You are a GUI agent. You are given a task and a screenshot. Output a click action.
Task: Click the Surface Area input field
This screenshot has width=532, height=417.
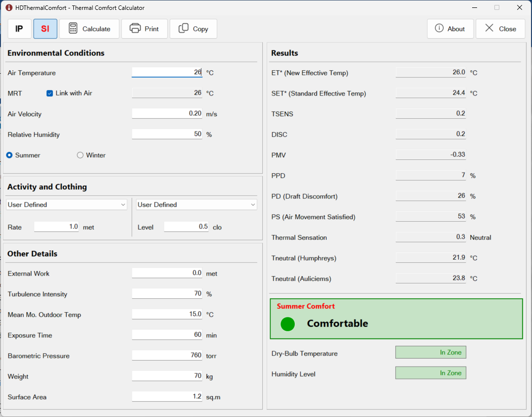click(x=167, y=397)
